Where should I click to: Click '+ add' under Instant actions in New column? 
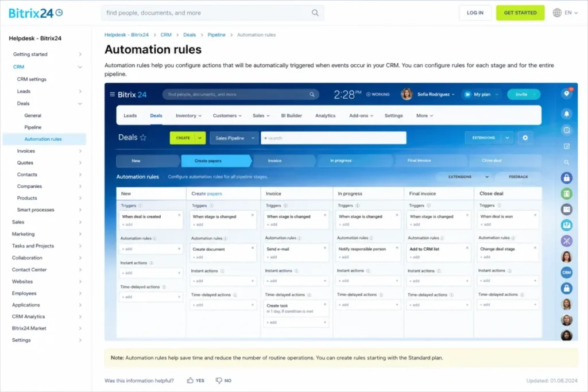pyautogui.click(x=150, y=273)
